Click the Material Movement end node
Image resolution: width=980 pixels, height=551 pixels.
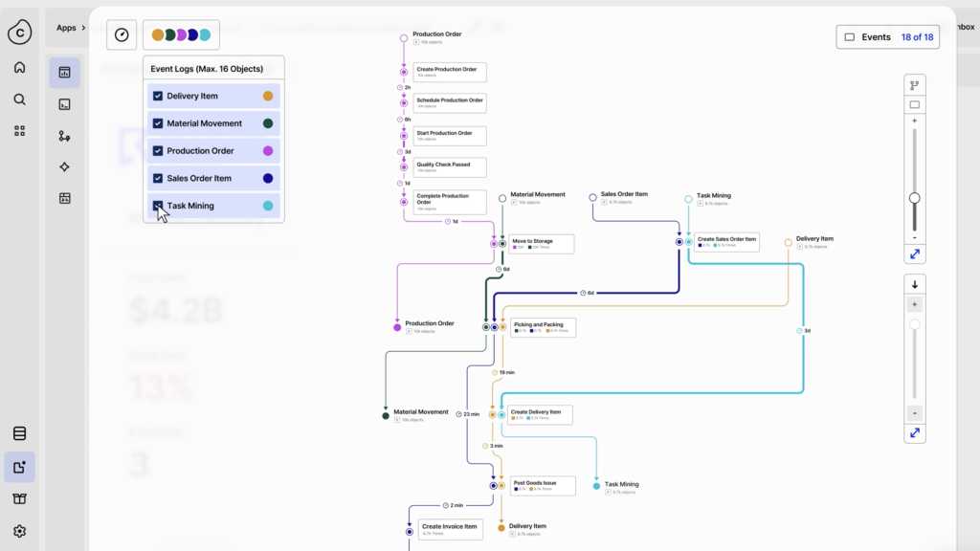386,416
